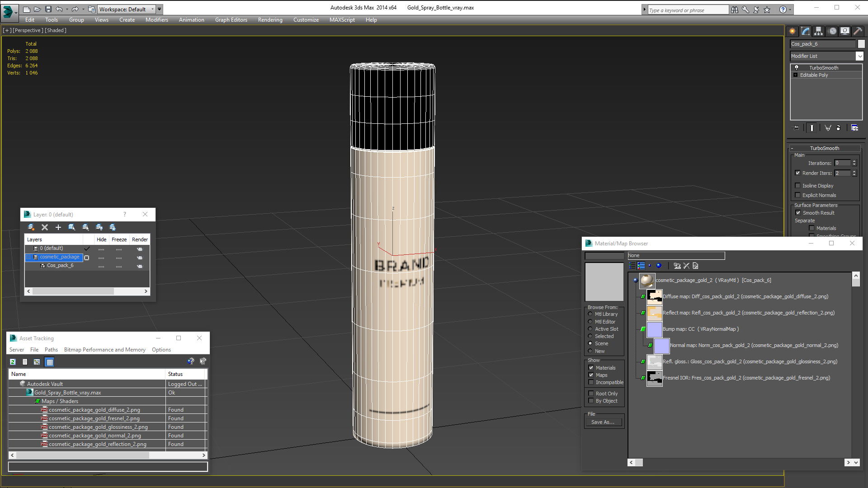
Task: Open the Hierarchy command panel tab
Action: (x=819, y=31)
